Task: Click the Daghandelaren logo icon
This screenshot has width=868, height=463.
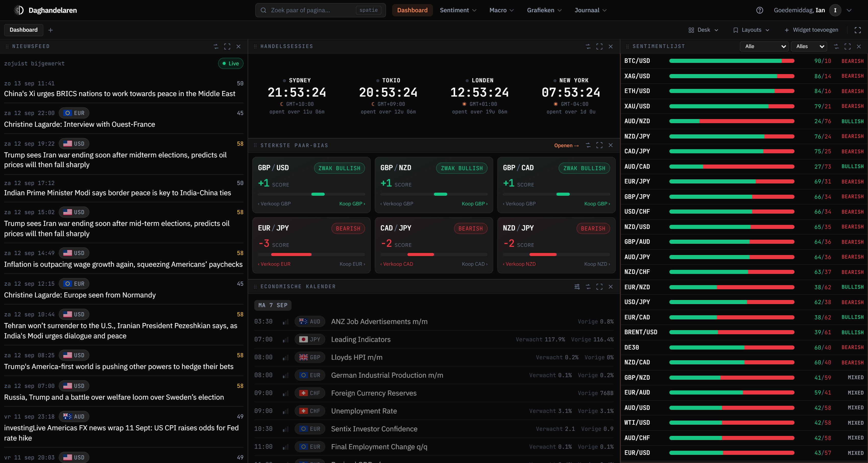Action: coord(19,10)
